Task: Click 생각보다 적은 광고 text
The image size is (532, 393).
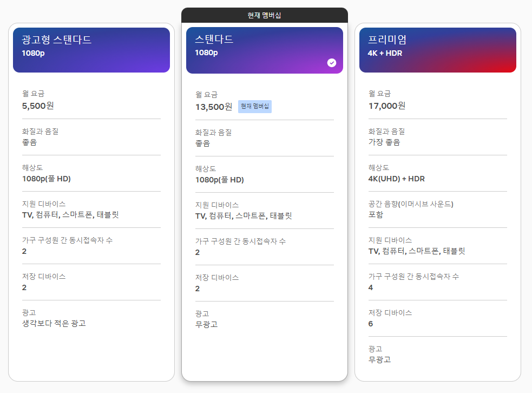Action: (x=54, y=323)
